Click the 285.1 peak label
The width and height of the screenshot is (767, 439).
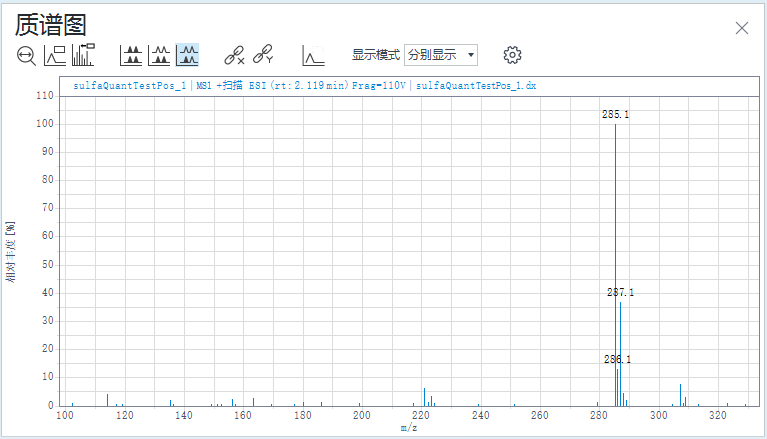pos(615,115)
